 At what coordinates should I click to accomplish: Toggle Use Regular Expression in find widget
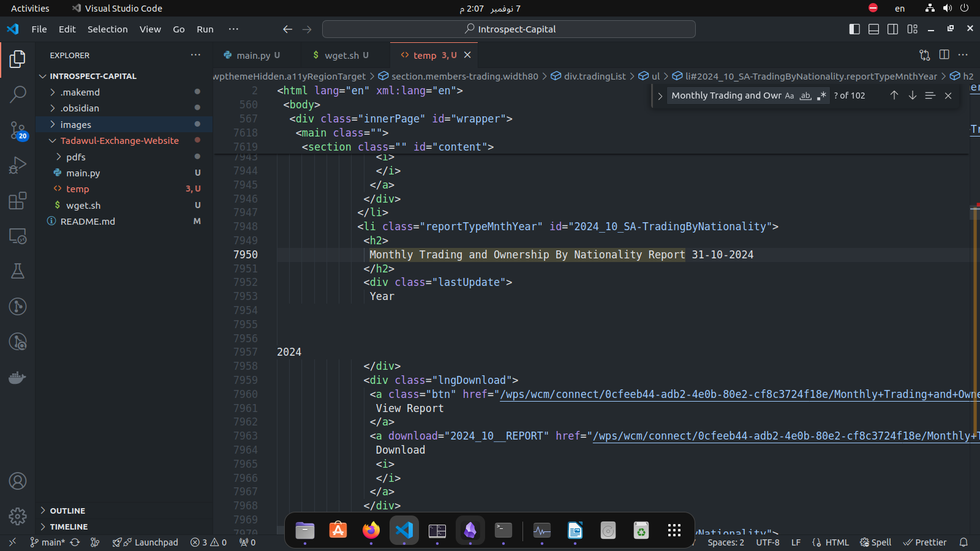tap(821, 96)
